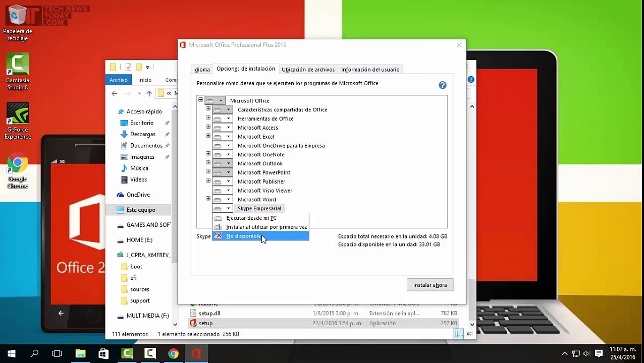
Task: Switch to the Idioma tab
Action: (x=201, y=70)
